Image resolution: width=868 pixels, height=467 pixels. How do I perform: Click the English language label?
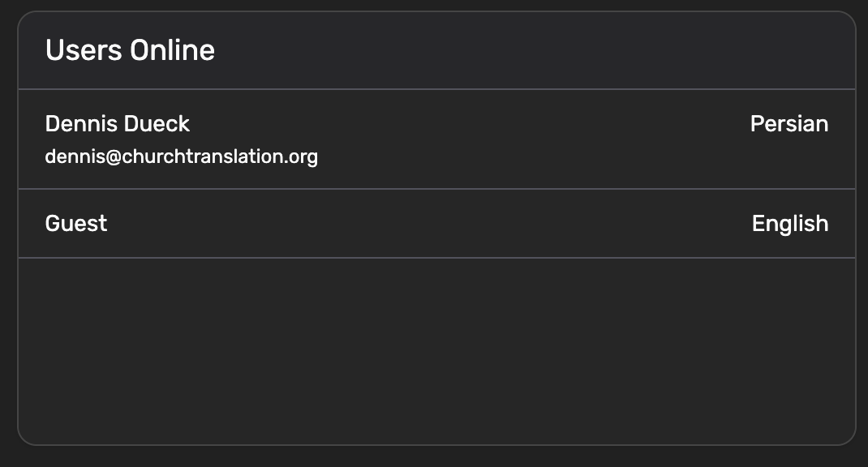tap(789, 224)
